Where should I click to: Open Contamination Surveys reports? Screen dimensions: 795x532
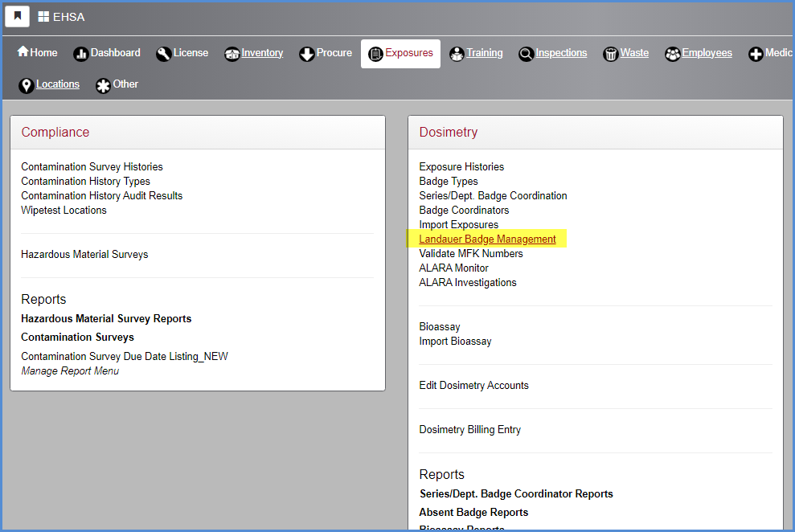click(x=77, y=338)
